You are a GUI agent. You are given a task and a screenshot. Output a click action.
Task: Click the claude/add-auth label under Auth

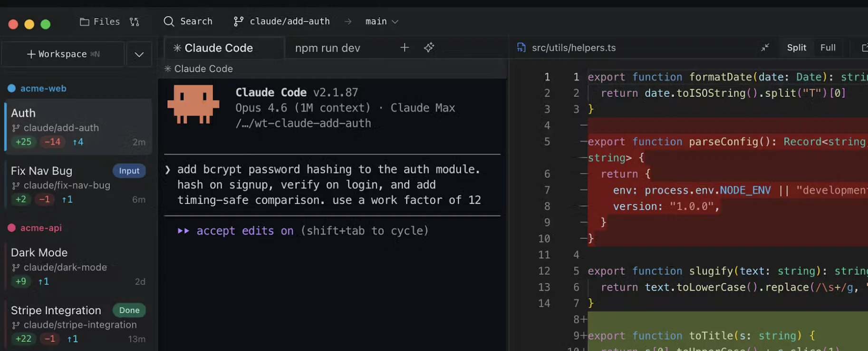(61, 128)
